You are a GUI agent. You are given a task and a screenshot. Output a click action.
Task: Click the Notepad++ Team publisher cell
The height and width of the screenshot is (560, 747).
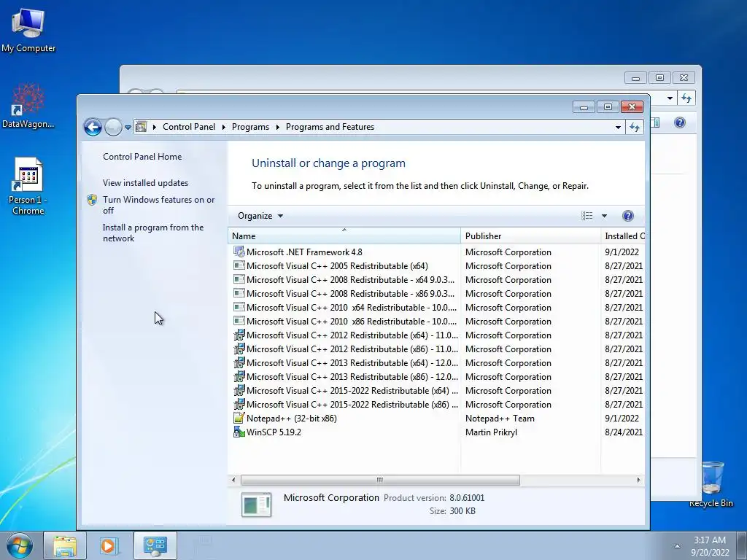(500, 418)
